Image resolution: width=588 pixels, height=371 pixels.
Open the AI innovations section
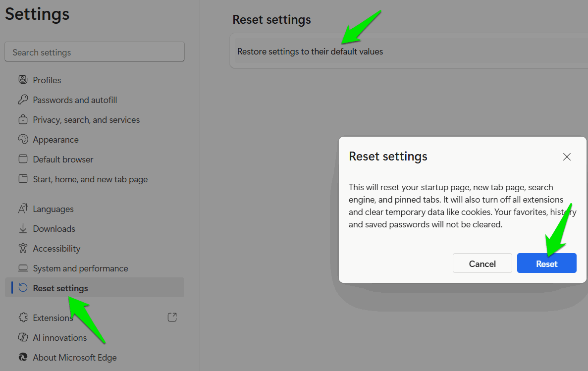(59, 338)
